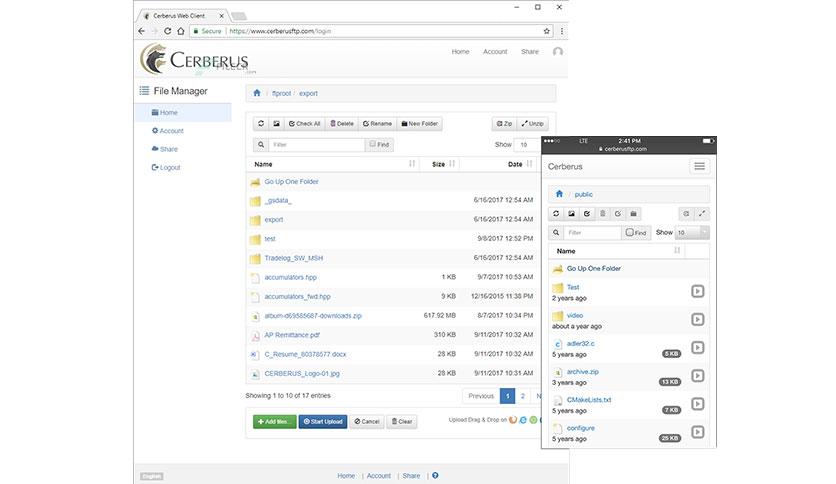The height and width of the screenshot is (484, 836).
Task: Click Share in the top navigation
Action: 529,52
